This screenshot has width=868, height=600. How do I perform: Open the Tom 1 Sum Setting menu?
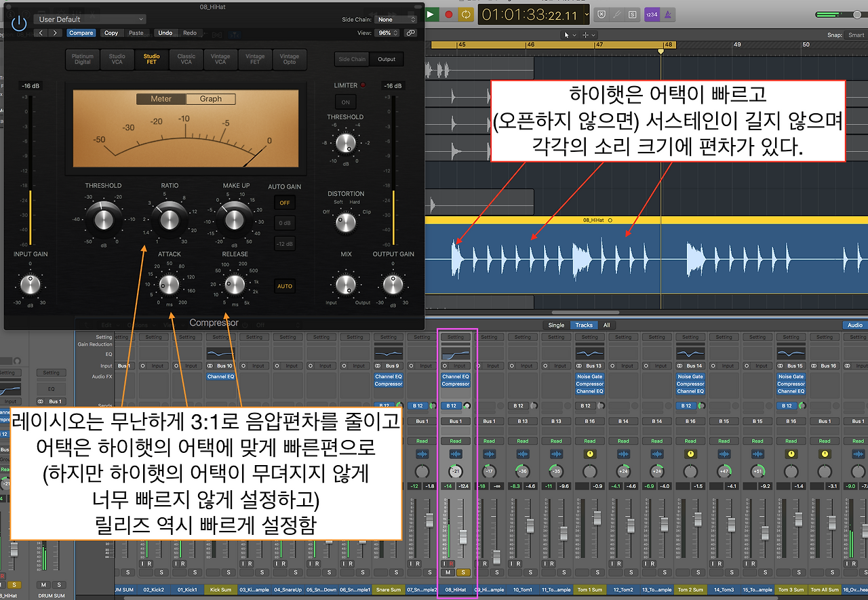pyautogui.click(x=590, y=337)
